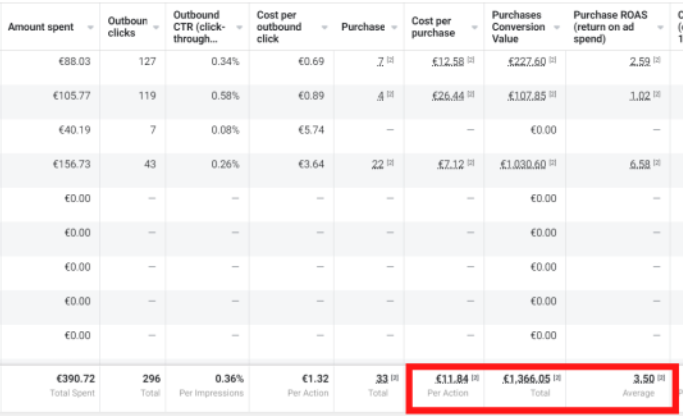
Task: Click the €7.12 cost per purchase link
Action: click(451, 164)
